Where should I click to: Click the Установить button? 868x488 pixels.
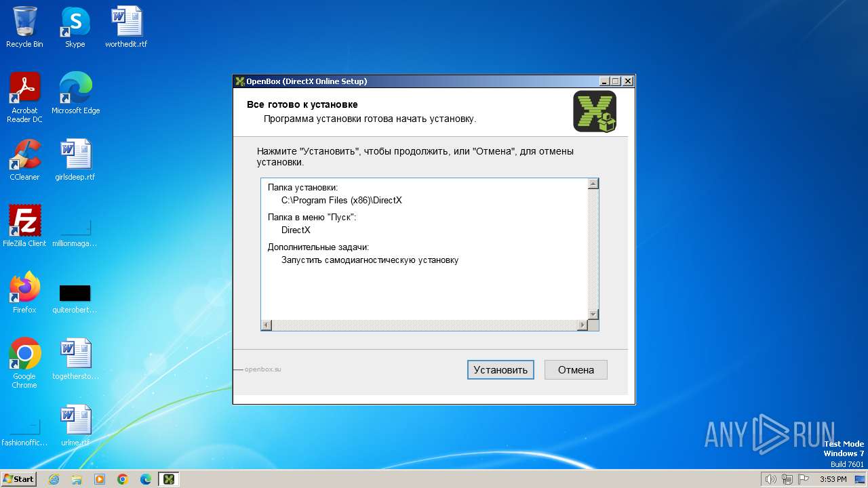(x=500, y=369)
